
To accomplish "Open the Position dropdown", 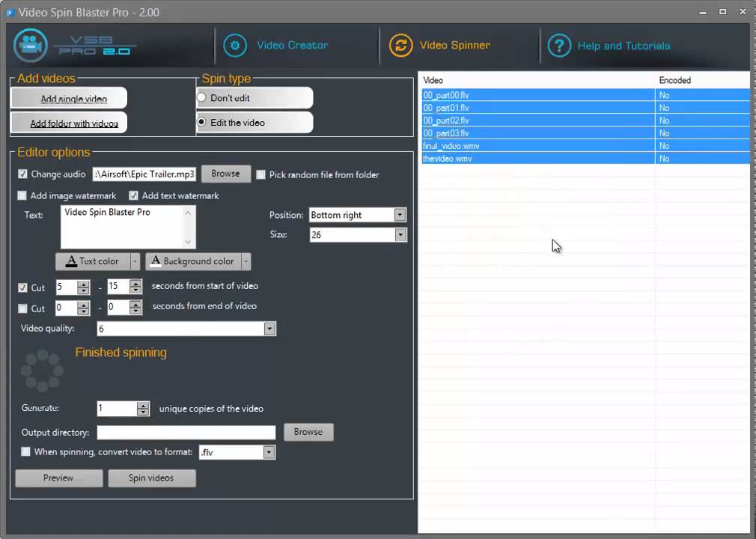I will point(400,215).
